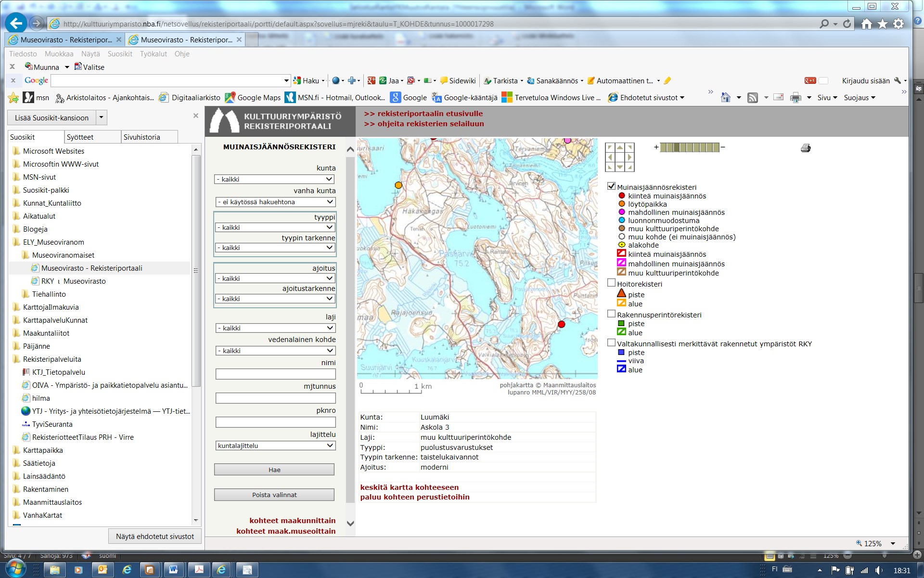Click the keskitä kartta kohteeseen link
Image resolution: width=924 pixels, height=578 pixels.
click(x=410, y=487)
